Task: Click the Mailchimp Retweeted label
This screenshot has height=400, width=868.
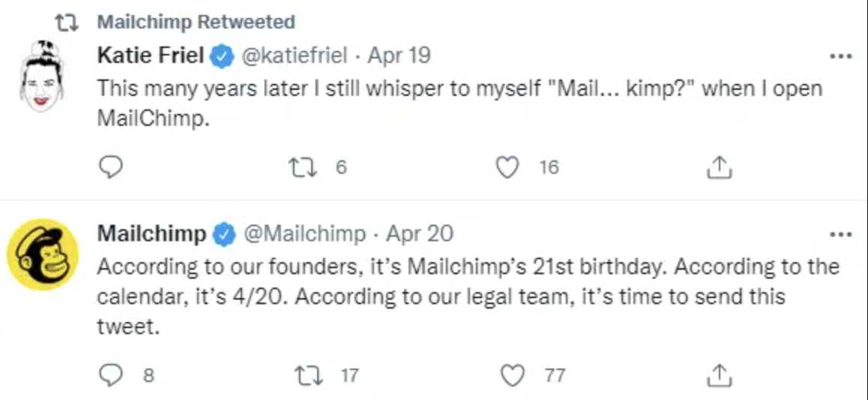Action: coord(196,22)
